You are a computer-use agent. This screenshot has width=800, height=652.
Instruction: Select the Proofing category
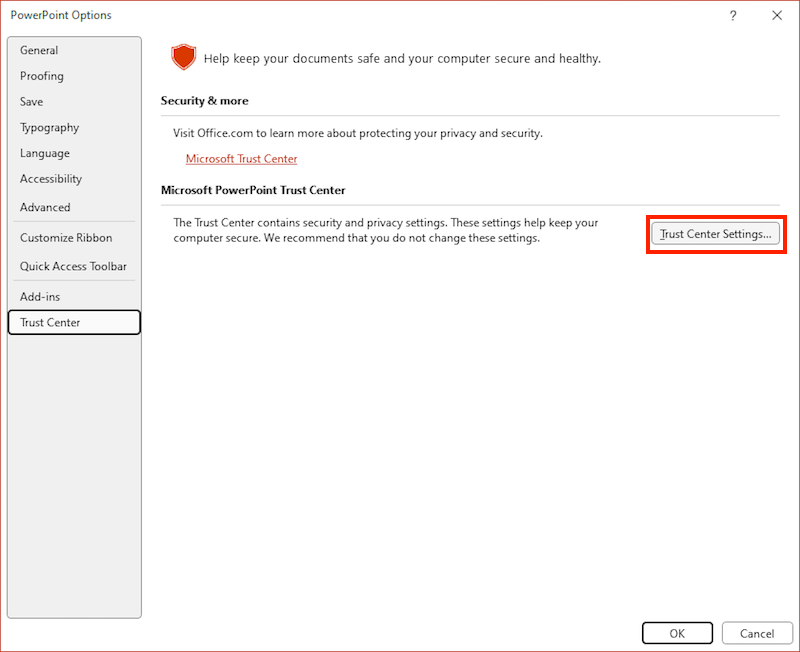coord(74,76)
